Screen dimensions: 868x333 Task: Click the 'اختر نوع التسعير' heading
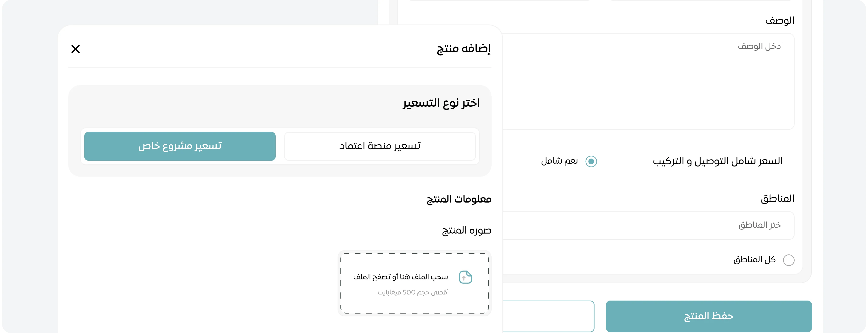(x=442, y=103)
